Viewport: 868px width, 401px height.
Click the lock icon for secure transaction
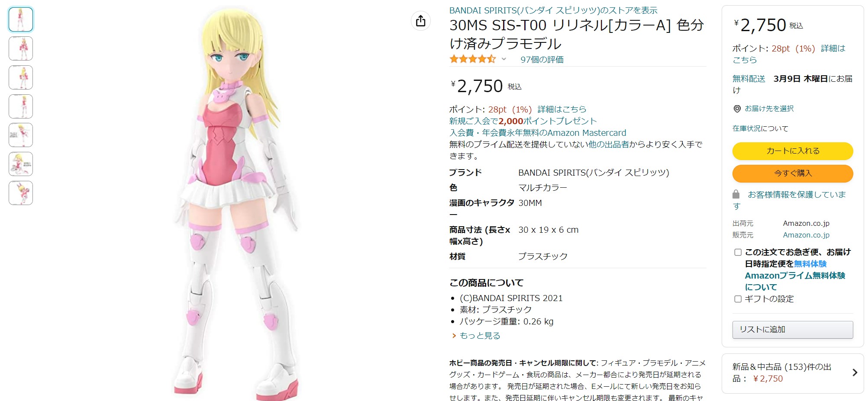tap(736, 194)
